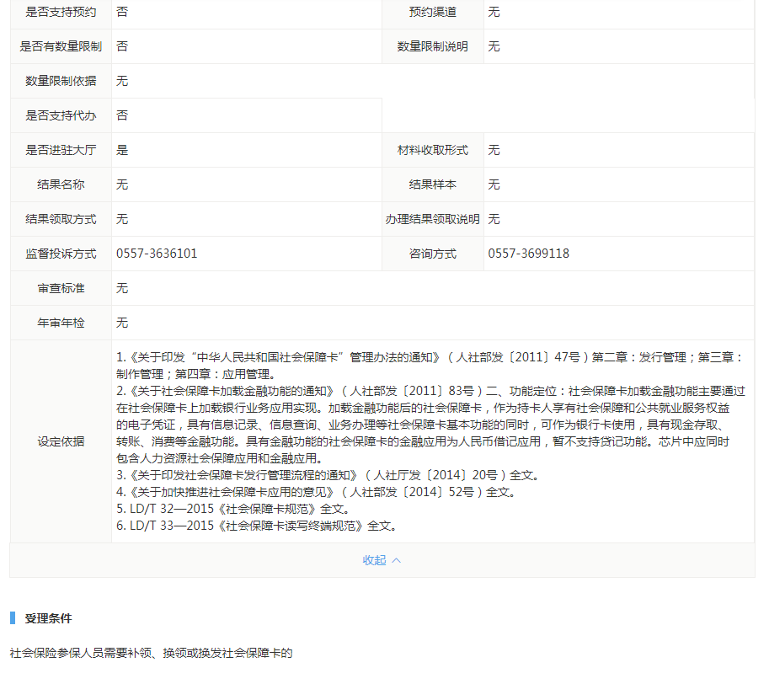Click the 是否支持预约 row label
This screenshot has height=700, width=769.
pyautogui.click(x=61, y=12)
